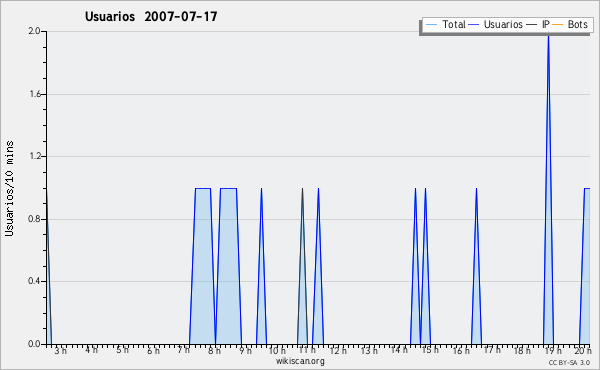The width and height of the screenshot is (600, 370).
Task: Click the "6 h" x-axis label
Action: pos(153,350)
